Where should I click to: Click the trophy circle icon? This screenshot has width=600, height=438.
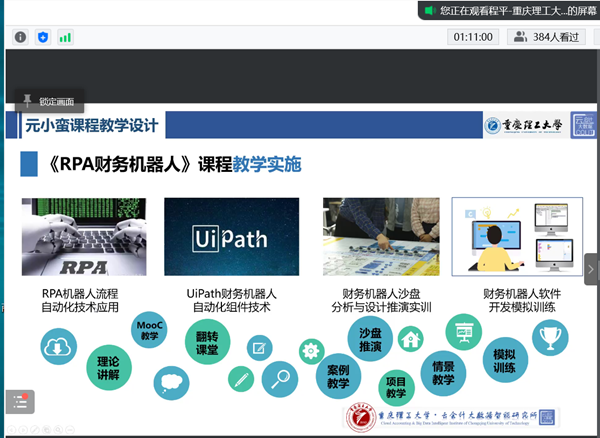click(x=550, y=338)
